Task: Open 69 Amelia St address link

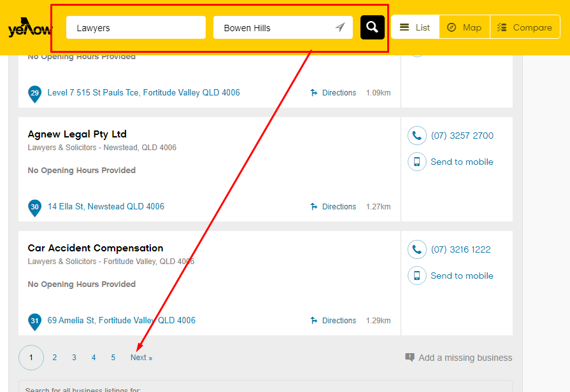Action: [121, 321]
